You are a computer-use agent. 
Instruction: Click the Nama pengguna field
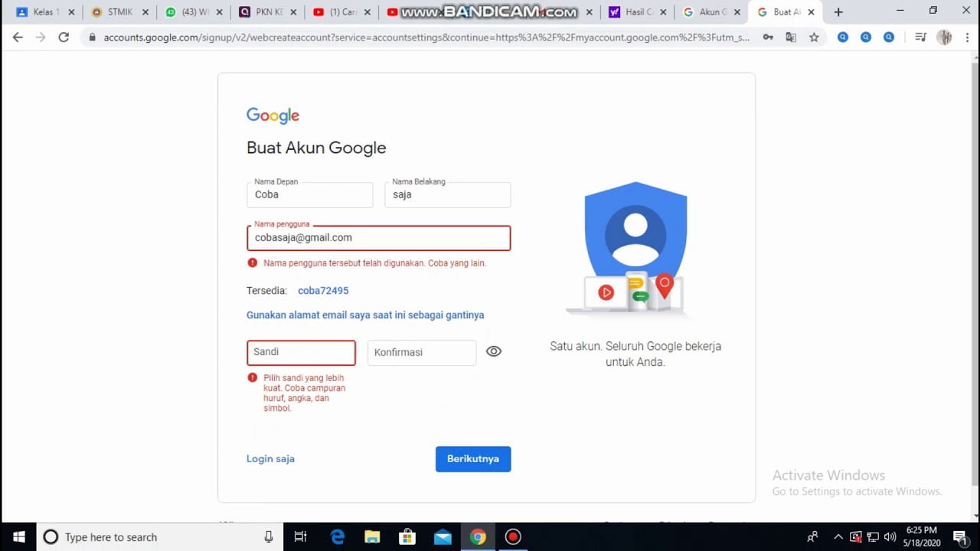pos(378,237)
